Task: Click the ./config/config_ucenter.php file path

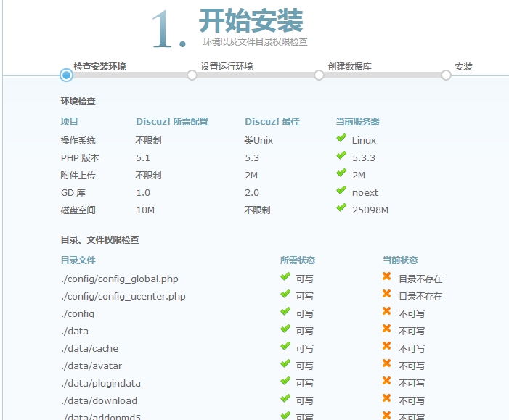Action: (123, 297)
